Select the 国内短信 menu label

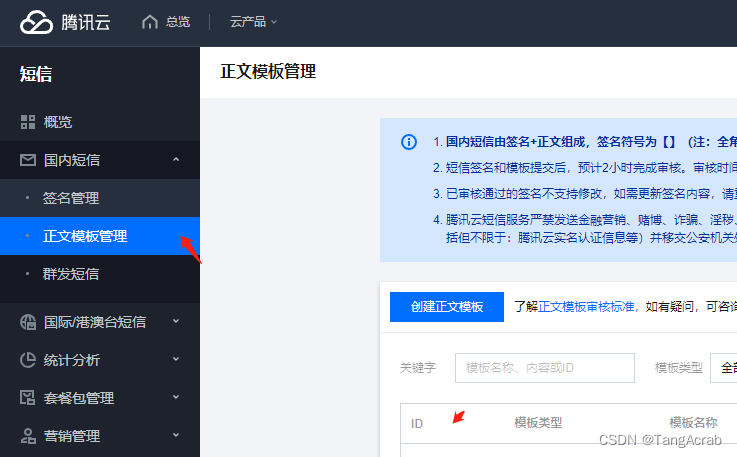[x=72, y=160]
